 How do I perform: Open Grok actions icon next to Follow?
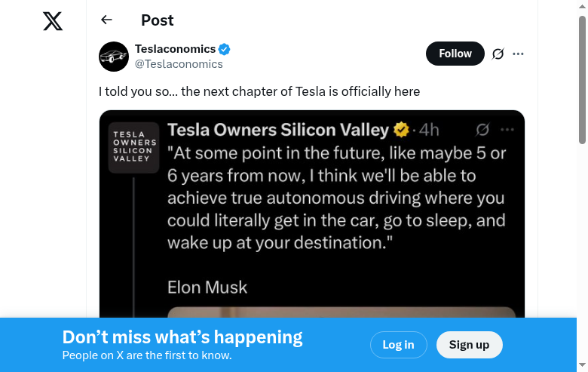click(x=498, y=54)
